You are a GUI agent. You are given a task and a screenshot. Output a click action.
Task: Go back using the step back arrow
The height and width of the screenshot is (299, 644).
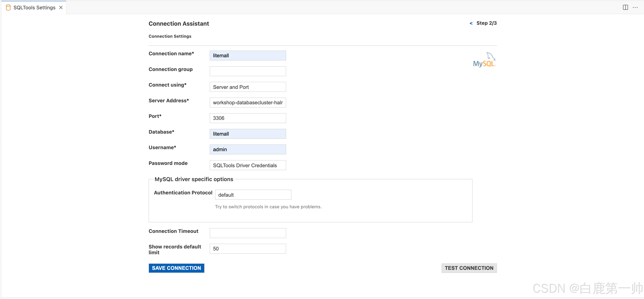(x=471, y=23)
